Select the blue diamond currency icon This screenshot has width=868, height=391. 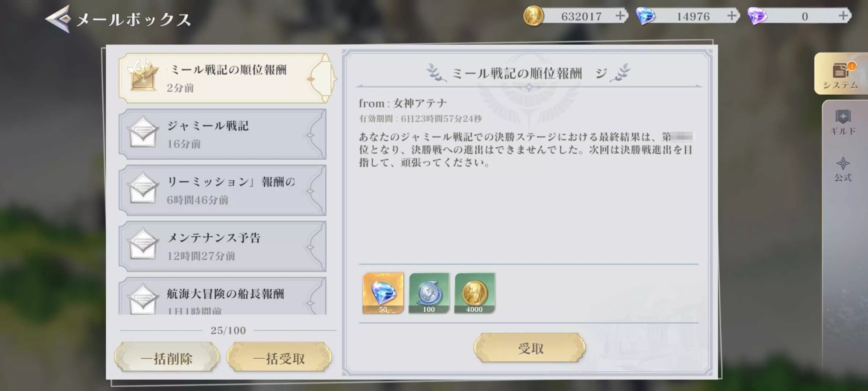[646, 16]
